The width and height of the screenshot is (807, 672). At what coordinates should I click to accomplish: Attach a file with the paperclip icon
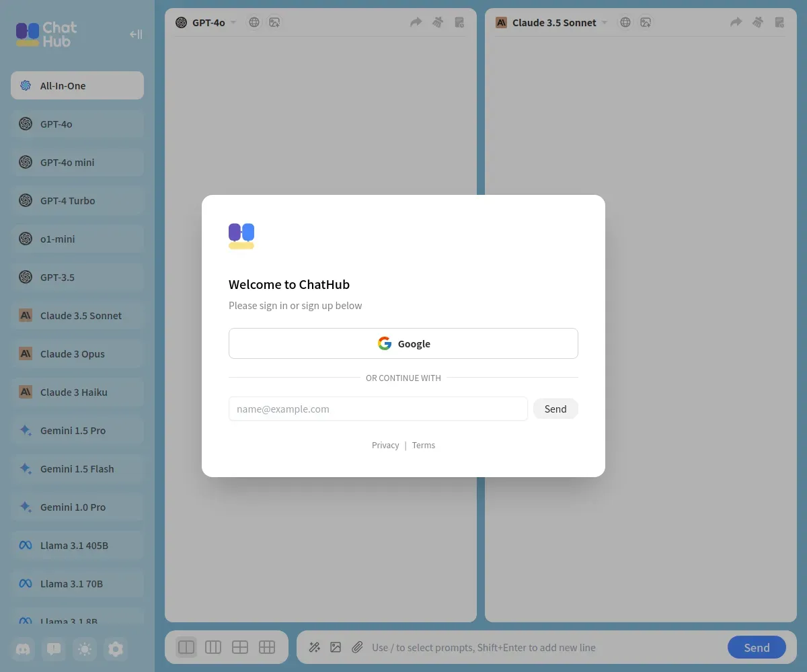pos(357,647)
